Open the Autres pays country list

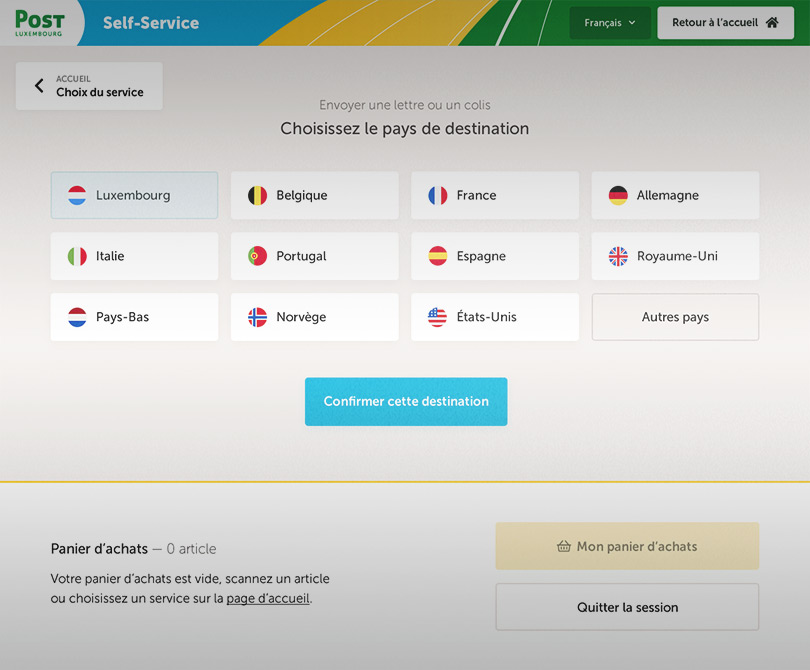tap(675, 317)
